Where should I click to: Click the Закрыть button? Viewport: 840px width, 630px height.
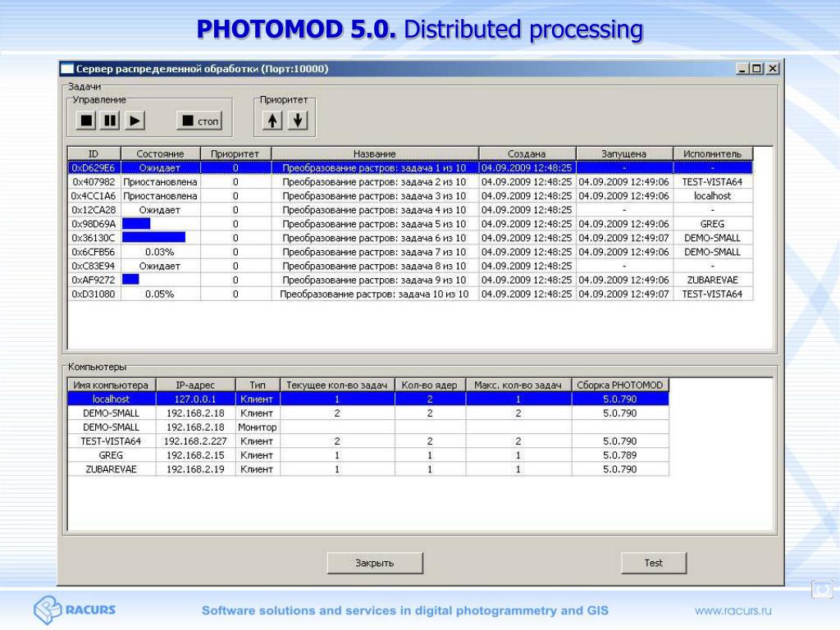[x=374, y=563]
